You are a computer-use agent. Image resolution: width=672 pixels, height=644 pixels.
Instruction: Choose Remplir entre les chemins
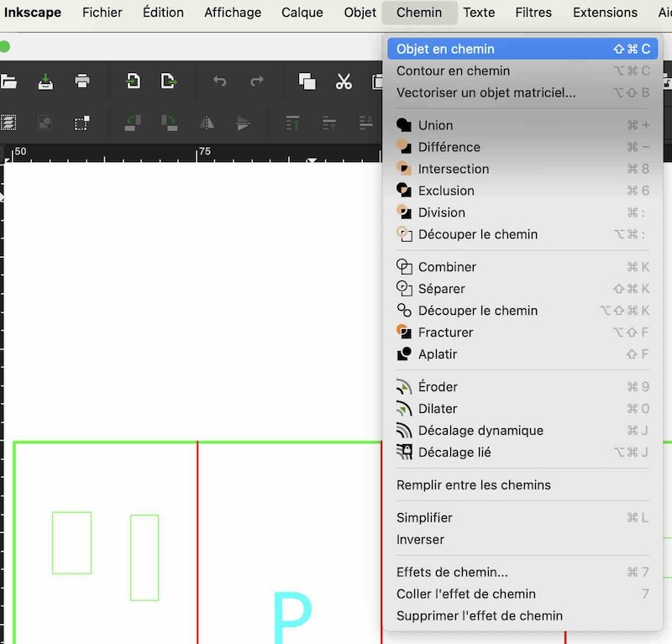coord(522,485)
